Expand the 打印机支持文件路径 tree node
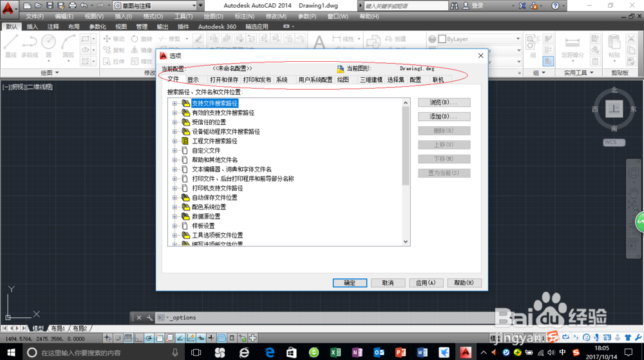Screen dimensions: 644x360 [175, 189]
